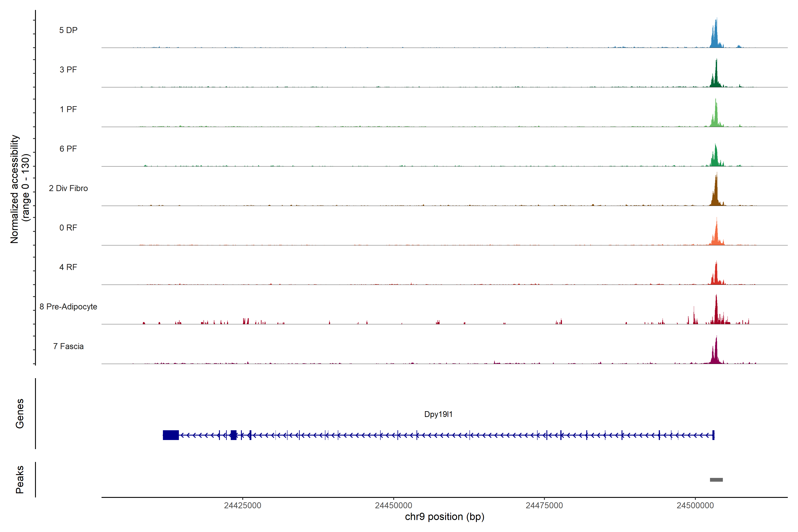Click the Genes panel label
This screenshot has height=532, width=798.
[x=20, y=414]
